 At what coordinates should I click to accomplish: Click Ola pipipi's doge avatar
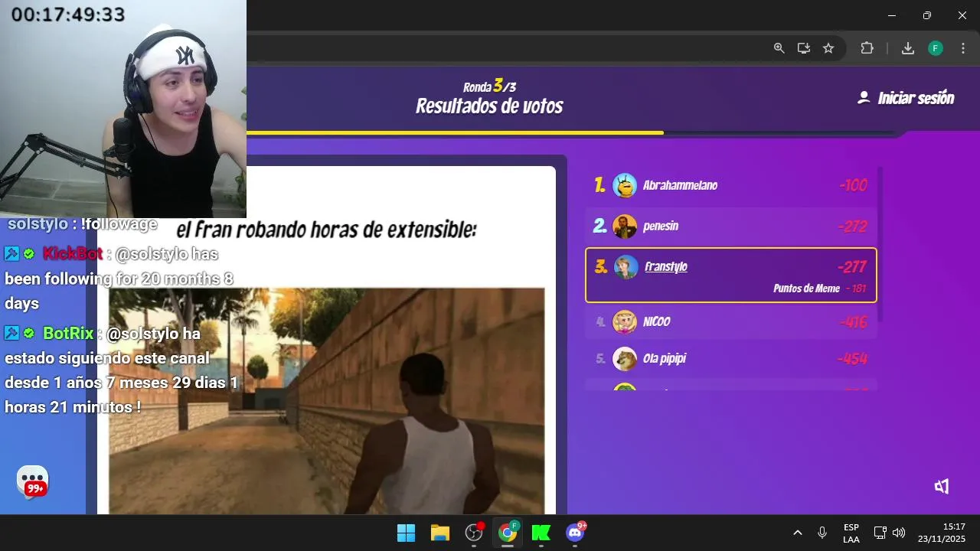tap(625, 358)
